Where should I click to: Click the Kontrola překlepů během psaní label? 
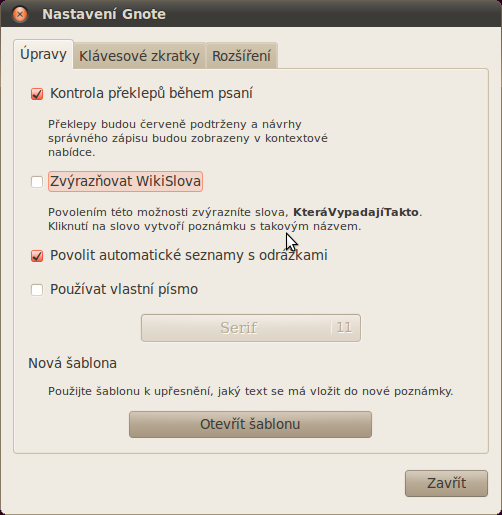151,93
